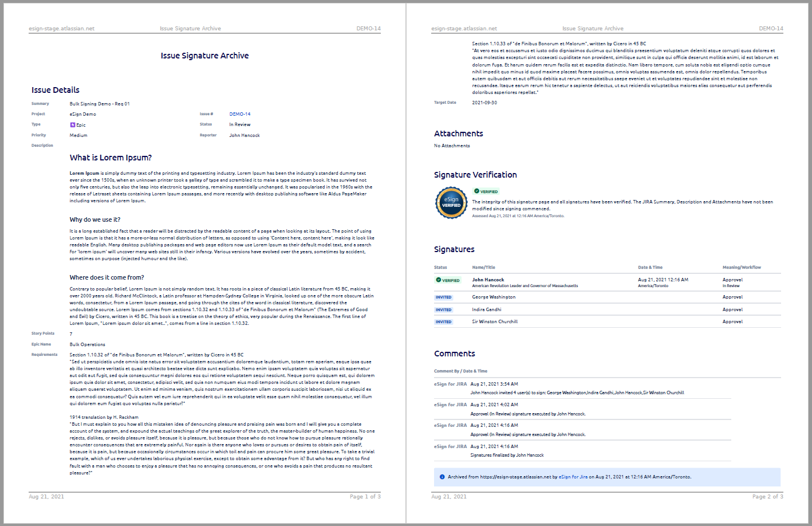The width and height of the screenshot is (812, 526).
Task: Click the purple Epic issue type icon
Action: pos(73,125)
